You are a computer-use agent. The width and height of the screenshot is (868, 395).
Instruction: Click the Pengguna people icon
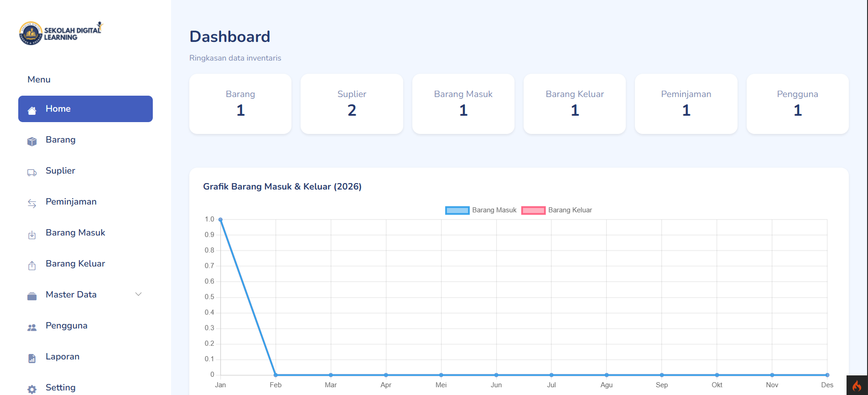32,327
